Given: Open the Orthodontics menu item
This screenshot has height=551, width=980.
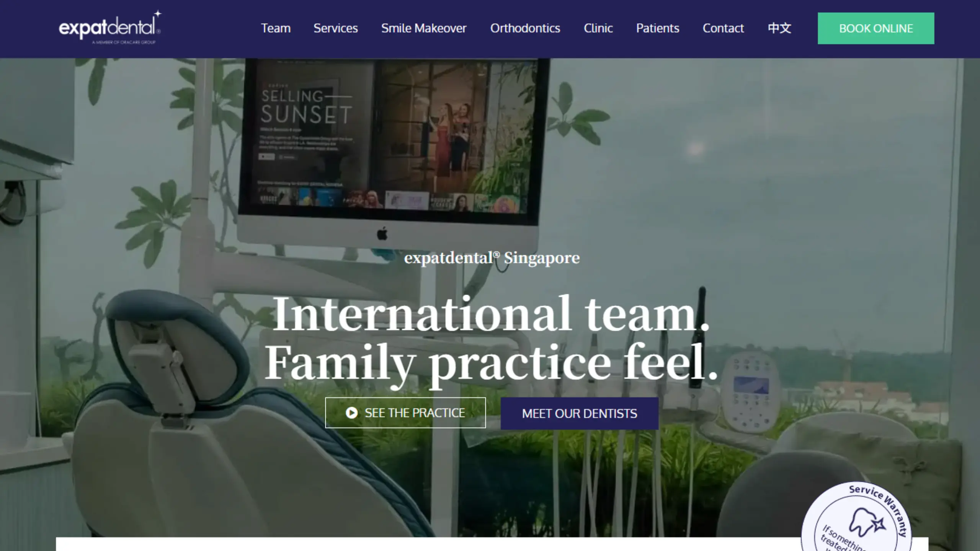Looking at the screenshot, I should click(x=525, y=28).
